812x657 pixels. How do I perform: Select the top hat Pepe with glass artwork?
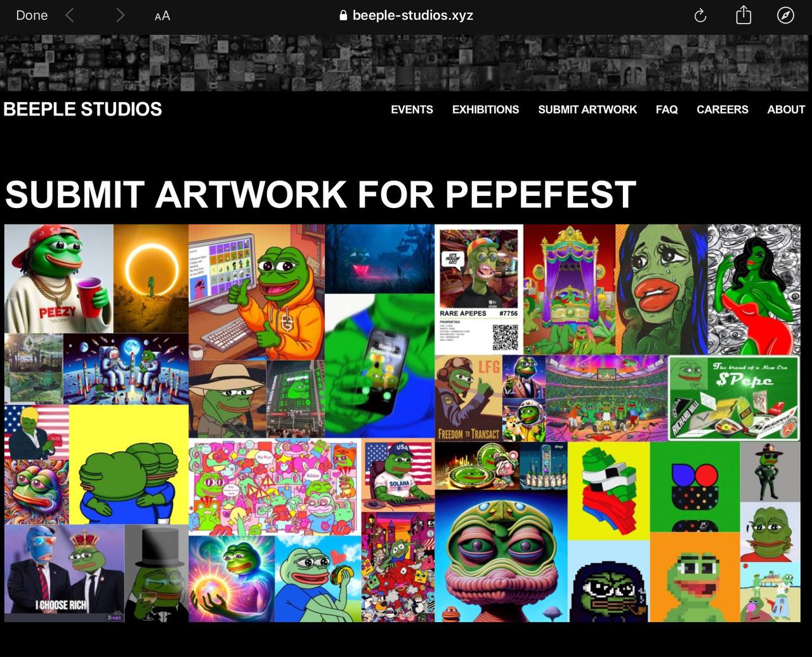(x=157, y=573)
